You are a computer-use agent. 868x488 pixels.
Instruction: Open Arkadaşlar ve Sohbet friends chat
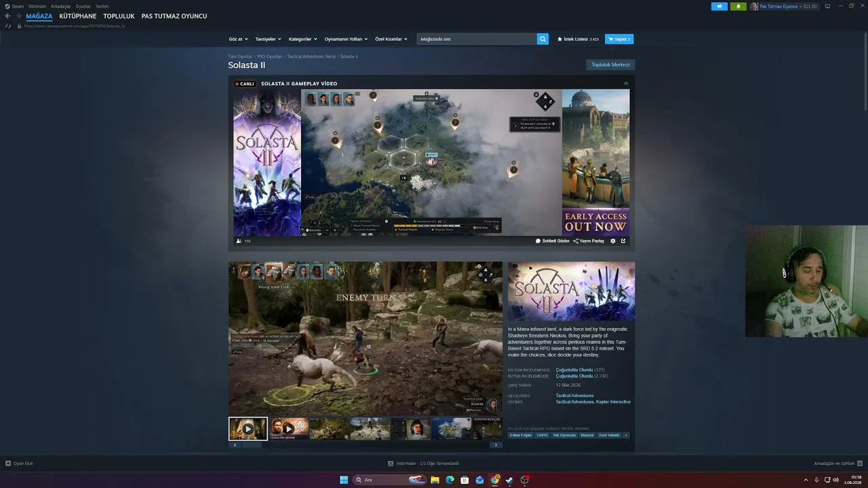(837, 464)
